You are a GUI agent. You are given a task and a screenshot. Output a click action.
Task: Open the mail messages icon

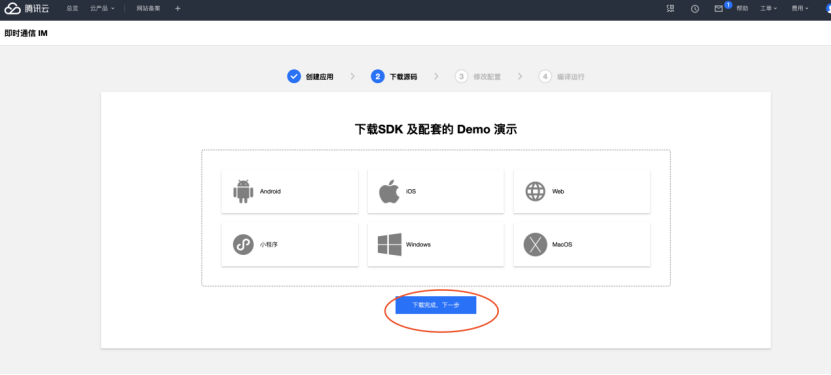(x=719, y=8)
